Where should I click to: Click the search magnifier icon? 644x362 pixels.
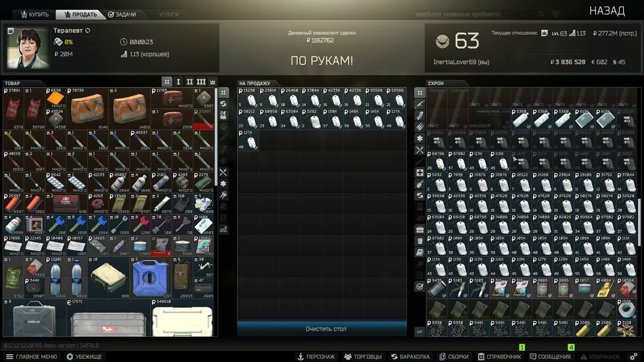[x=541, y=14]
